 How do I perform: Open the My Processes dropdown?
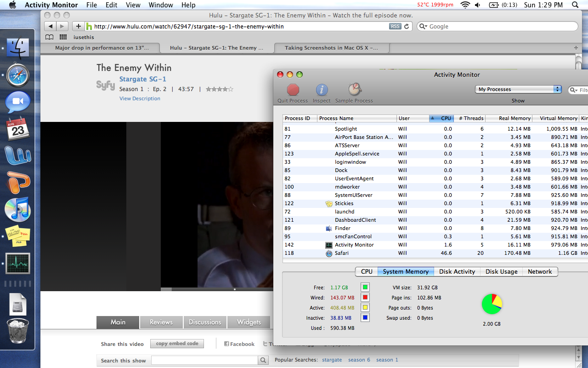pyautogui.click(x=518, y=89)
